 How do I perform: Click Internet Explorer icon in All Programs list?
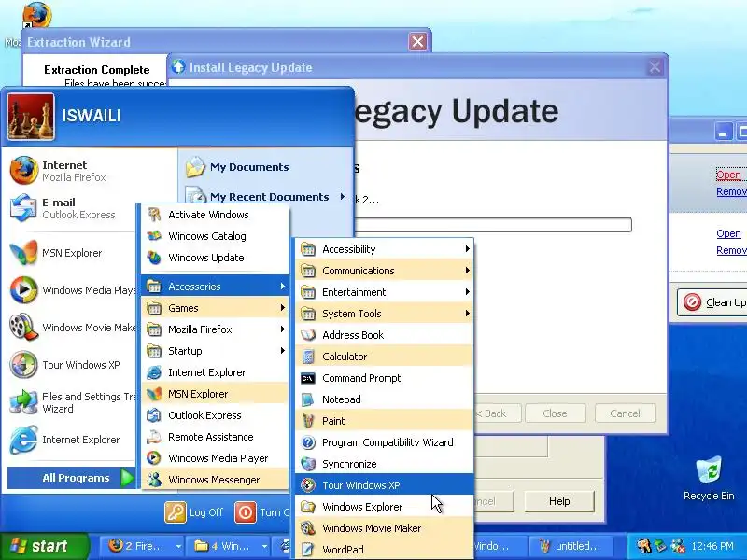tap(154, 372)
